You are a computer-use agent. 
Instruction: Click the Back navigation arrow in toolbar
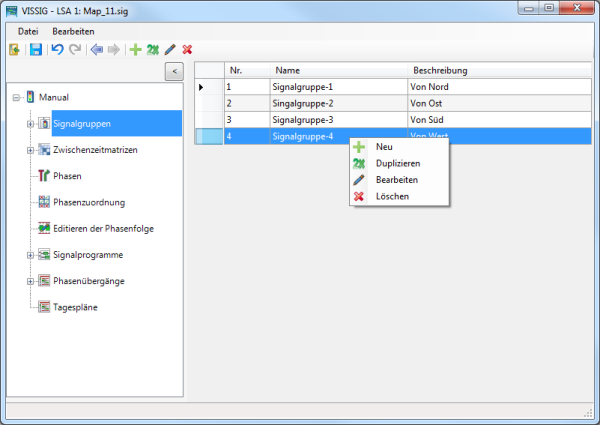(x=96, y=50)
